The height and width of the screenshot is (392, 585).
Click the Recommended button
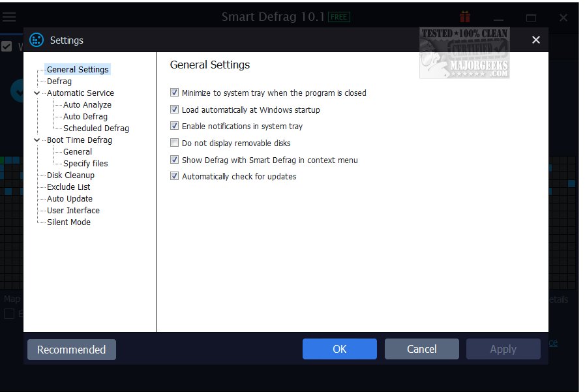click(72, 350)
